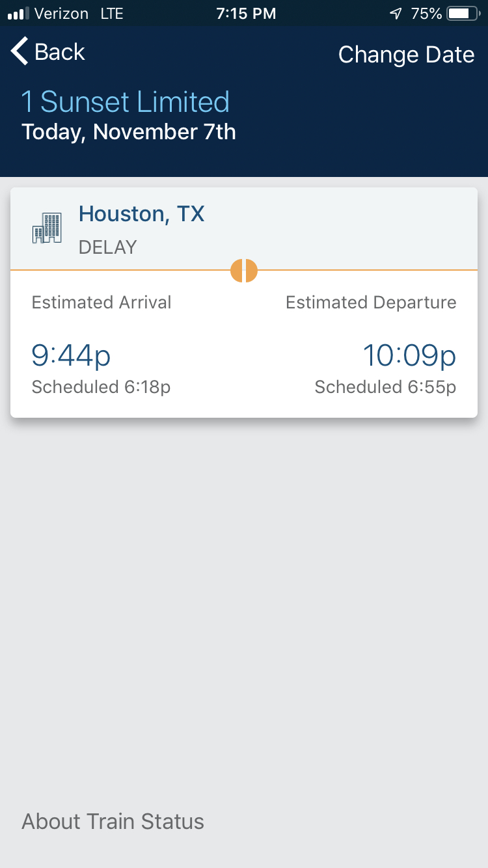Tap the Houston, TX station name
This screenshot has height=868, width=488.
[141, 214]
